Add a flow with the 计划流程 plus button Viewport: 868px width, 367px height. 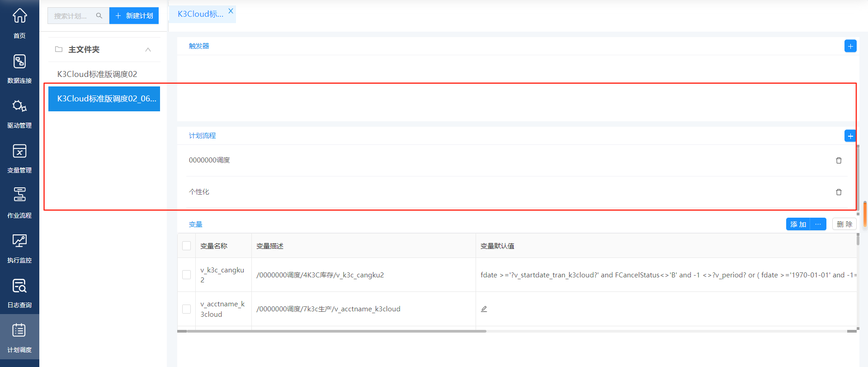(850, 136)
